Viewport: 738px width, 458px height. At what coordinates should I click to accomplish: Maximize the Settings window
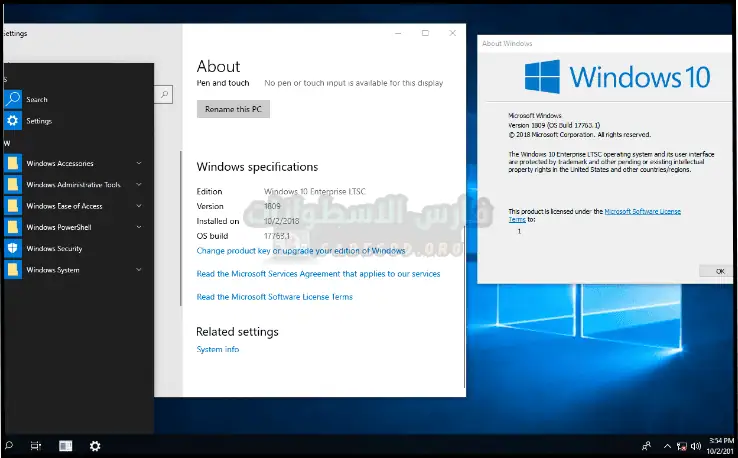pyautogui.click(x=425, y=33)
